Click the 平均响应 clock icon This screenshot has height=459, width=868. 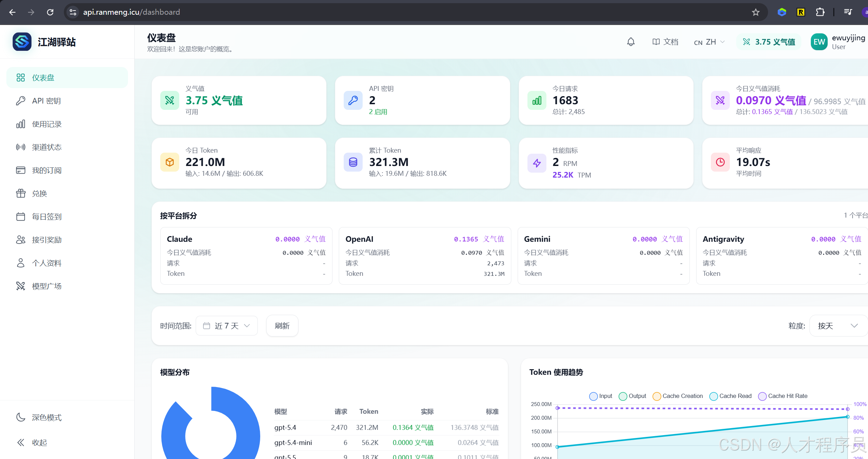pyautogui.click(x=720, y=162)
